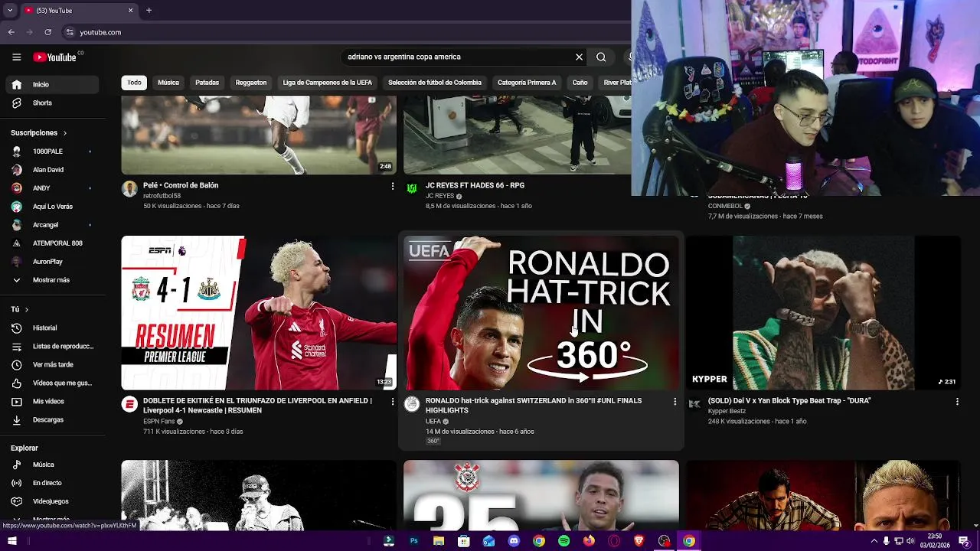Open Vídeos que me gustan
The height and width of the screenshot is (551, 980).
pos(53,383)
